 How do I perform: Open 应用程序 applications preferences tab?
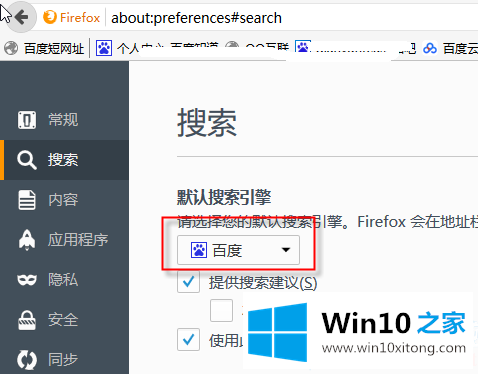pos(64,240)
